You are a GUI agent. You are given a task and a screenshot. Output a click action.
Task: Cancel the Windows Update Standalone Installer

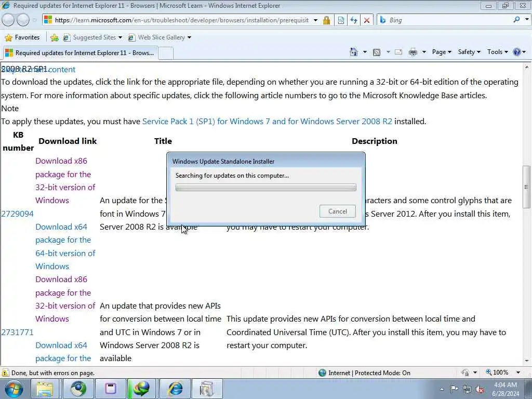click(x=338, y=211)
